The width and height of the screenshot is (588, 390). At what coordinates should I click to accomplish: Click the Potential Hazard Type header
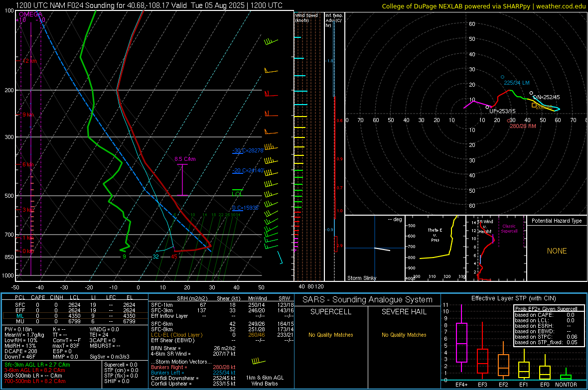pyautogui.click(x=557, y=221)
